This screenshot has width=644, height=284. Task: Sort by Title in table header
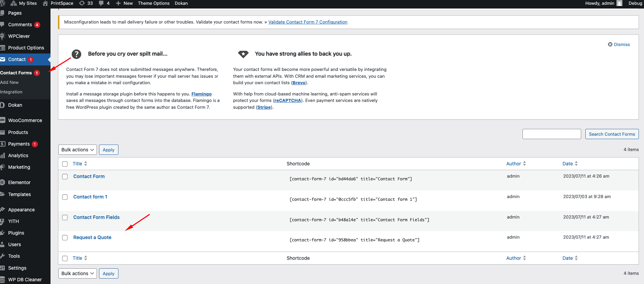(80, 164)
